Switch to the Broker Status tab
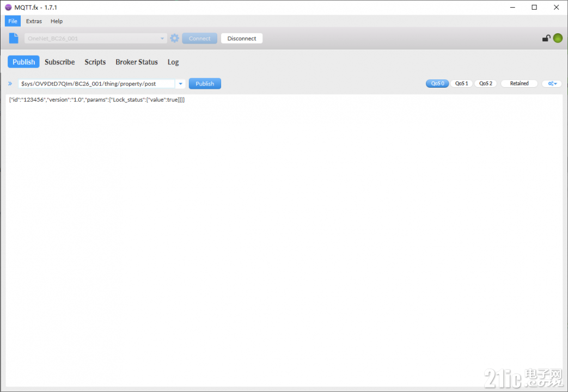This screenshot has height=392, width=568. click(137, 62)
